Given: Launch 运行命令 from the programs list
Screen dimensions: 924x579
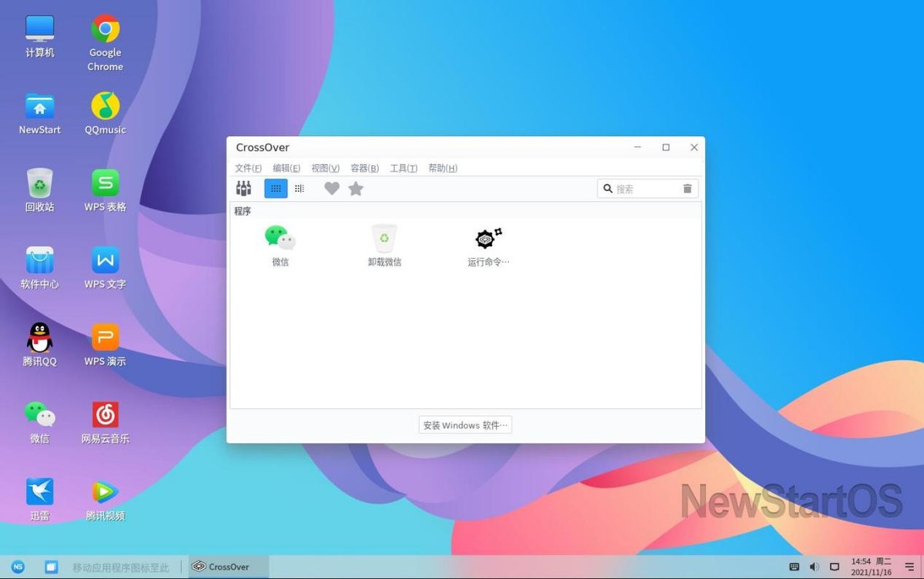Looking at the screenshot, I should tap(486, 239).
